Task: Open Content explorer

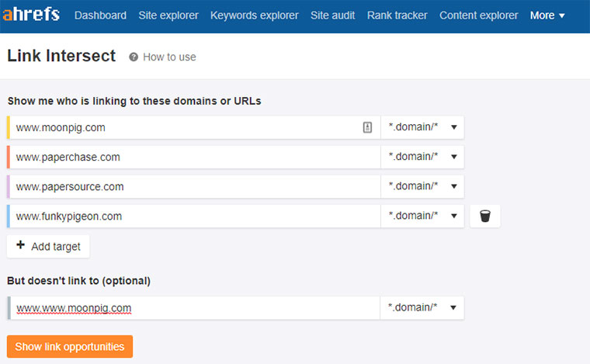Action: 479,16
